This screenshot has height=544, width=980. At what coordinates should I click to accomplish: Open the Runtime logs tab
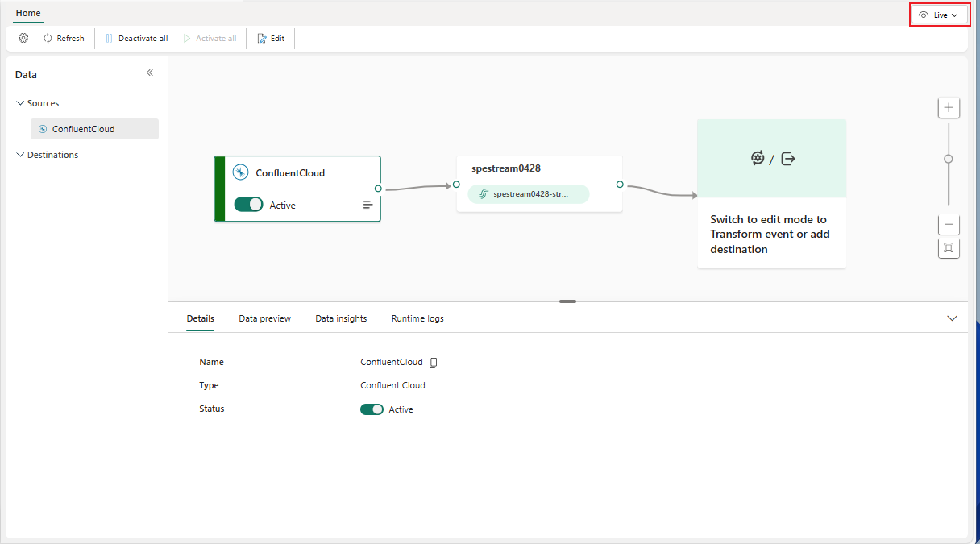click(417, 318)
